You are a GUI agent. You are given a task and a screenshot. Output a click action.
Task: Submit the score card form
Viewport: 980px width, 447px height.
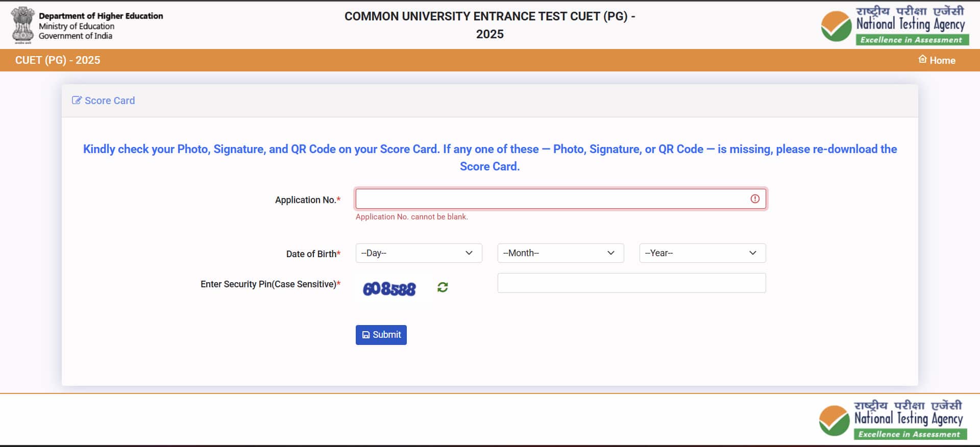point(381,335)
